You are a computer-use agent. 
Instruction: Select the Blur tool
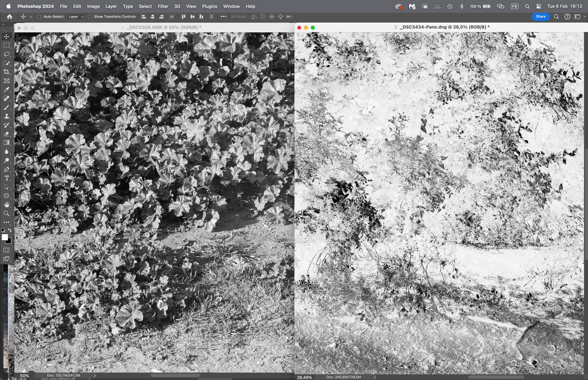tap(6, 151)
